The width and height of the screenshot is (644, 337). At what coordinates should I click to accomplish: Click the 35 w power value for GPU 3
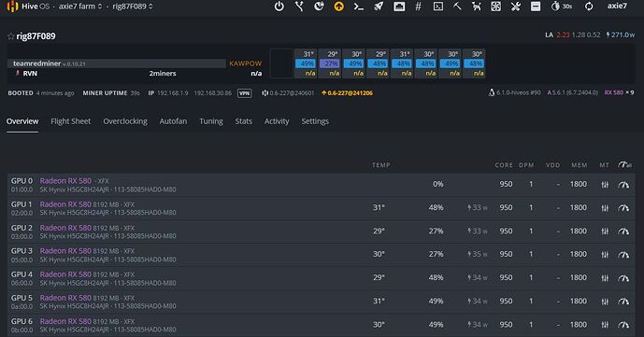pos(478,254)
